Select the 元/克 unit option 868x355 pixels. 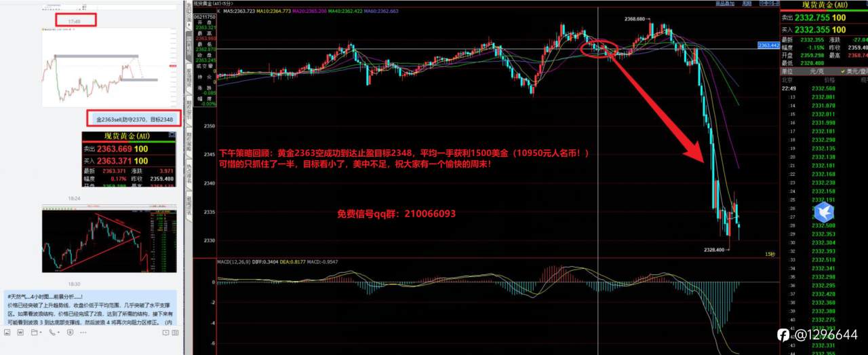pos(816,71)
